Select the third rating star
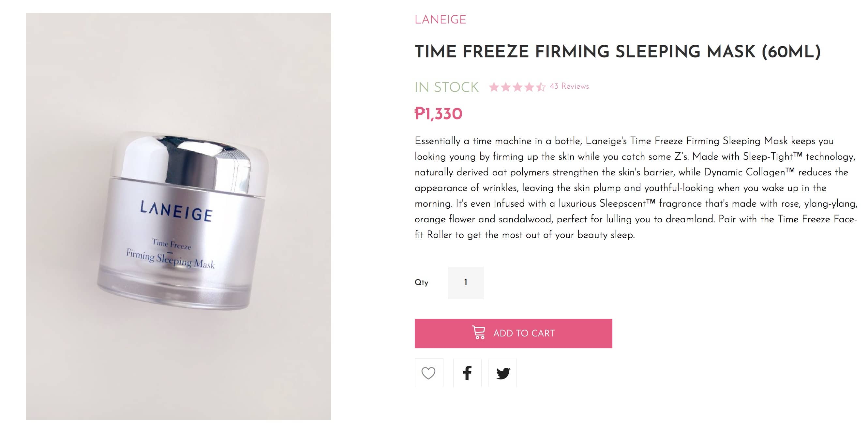The image size is (868, 431). click(517, 87)
